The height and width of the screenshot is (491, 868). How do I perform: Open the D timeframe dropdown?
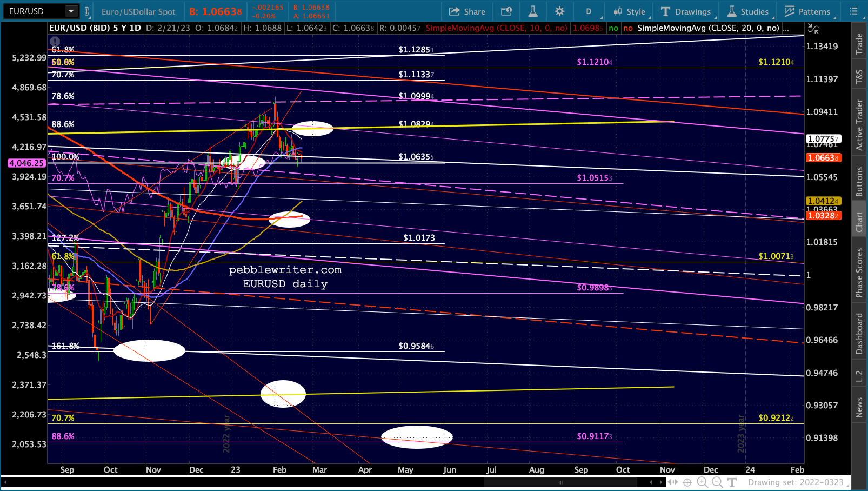[x=589, y=11]
